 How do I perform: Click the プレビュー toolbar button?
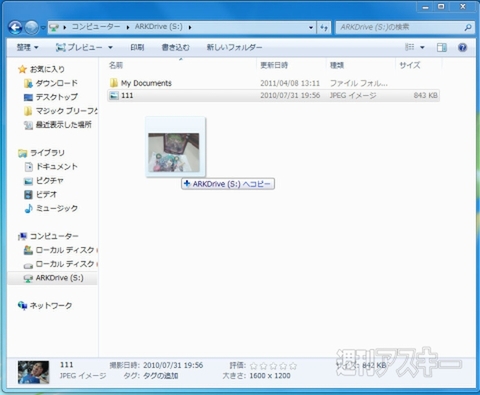point(79,48)
